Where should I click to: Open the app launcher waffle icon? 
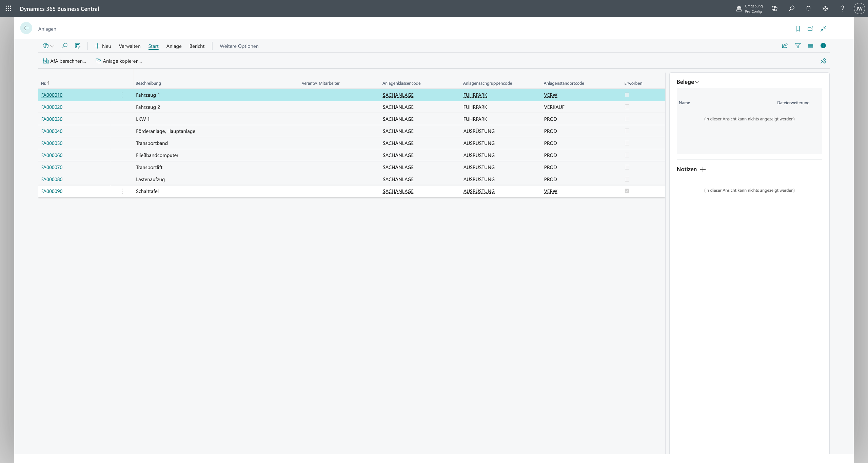8,8
